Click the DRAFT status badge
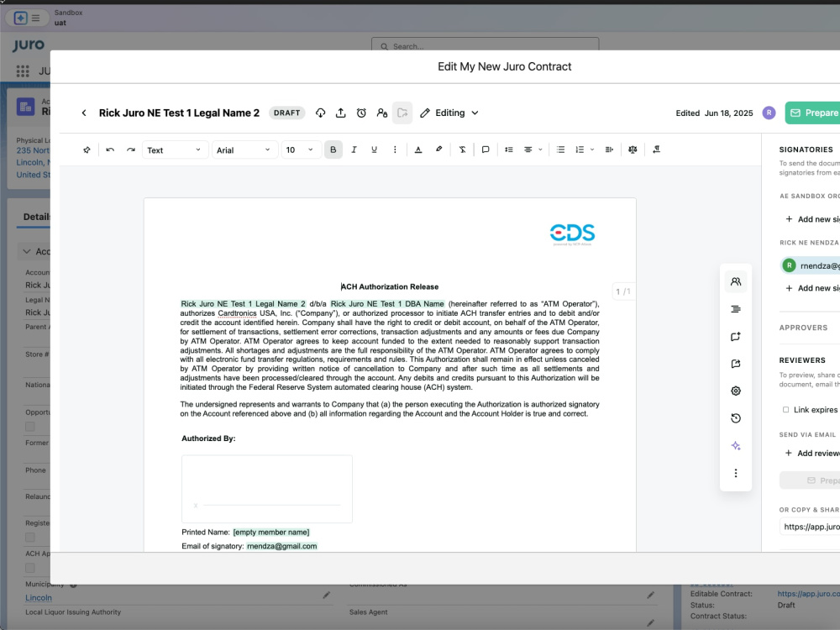This screenshot has height=630, width=840. point(286,113)
